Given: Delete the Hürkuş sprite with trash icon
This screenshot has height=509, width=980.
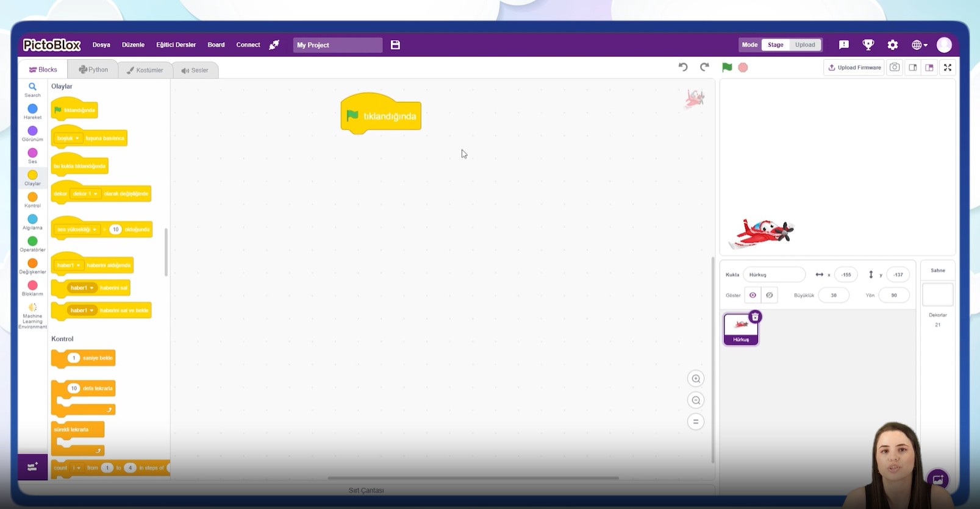Looking at the screenshot, I should (x=755, y=317).
